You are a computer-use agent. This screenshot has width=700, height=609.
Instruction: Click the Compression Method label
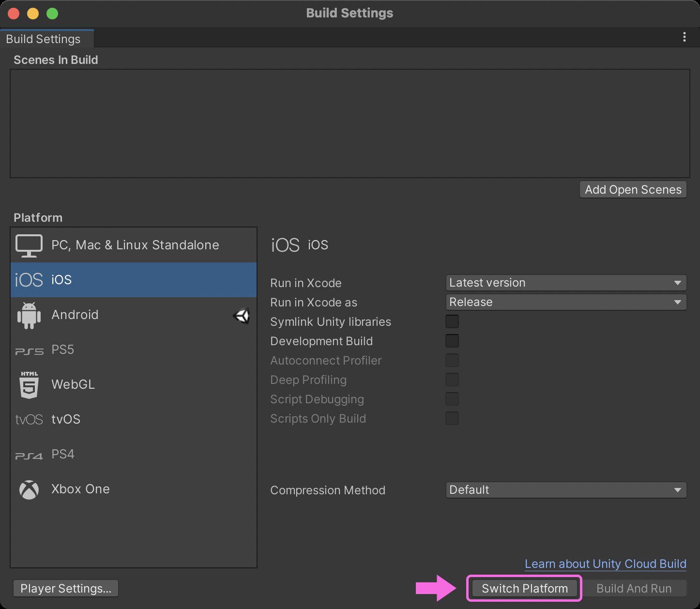click(328, 490)
